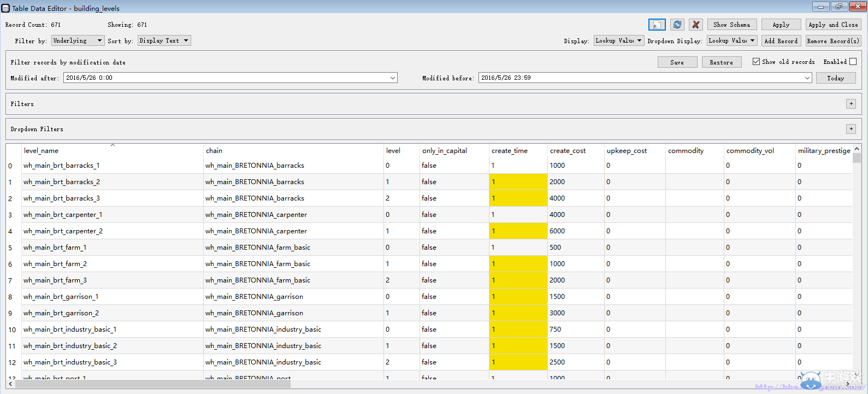Click the Apply button

781,25
